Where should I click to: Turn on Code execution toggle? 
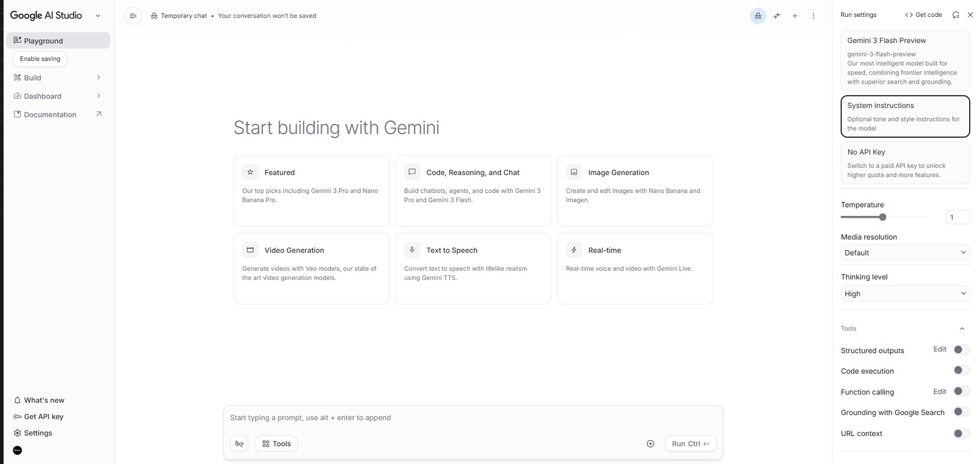[x=961, y=370]
